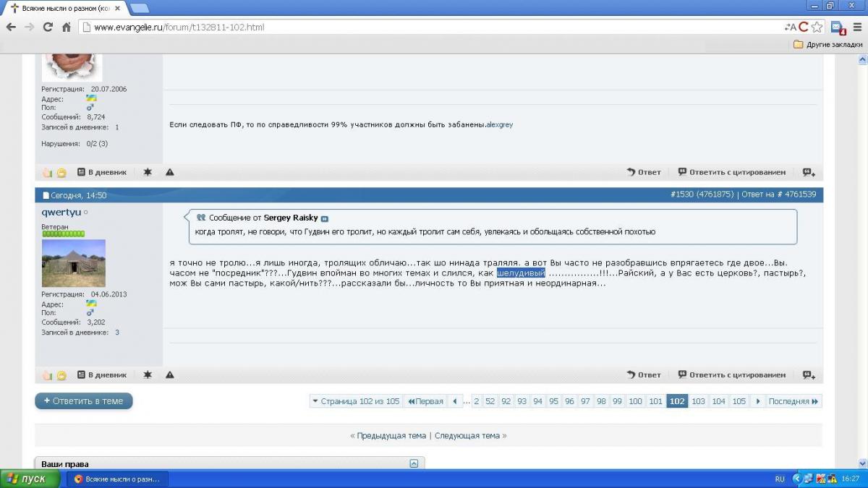Click the multi-quote icon on qwertyu's post
868x488 pixels.
pyautogui.click(x=809, y=375)
